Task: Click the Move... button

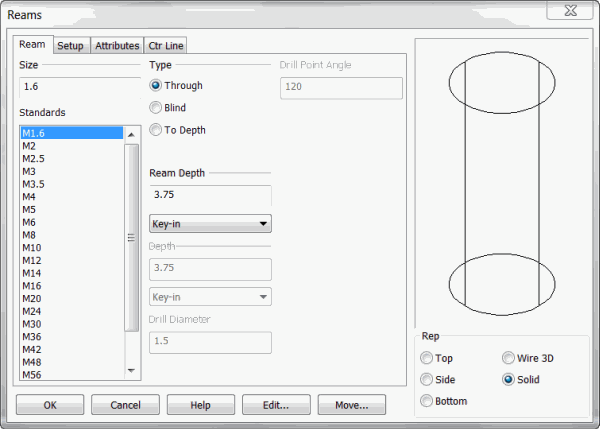Action: [x=352, y=405]
